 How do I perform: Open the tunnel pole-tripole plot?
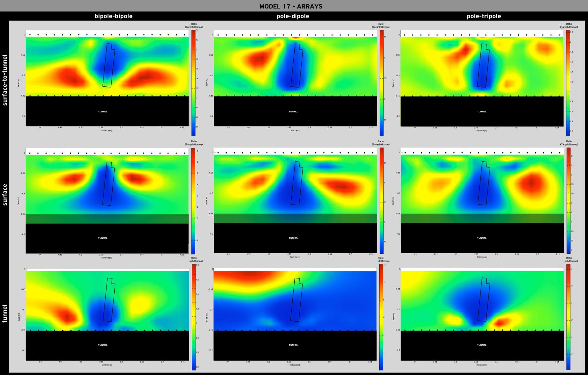click(x=482, y=315)
